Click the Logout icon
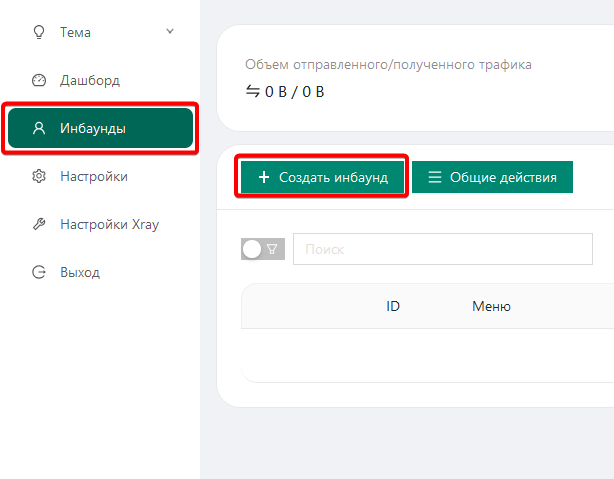614x479 pixels. coord(39,272)
